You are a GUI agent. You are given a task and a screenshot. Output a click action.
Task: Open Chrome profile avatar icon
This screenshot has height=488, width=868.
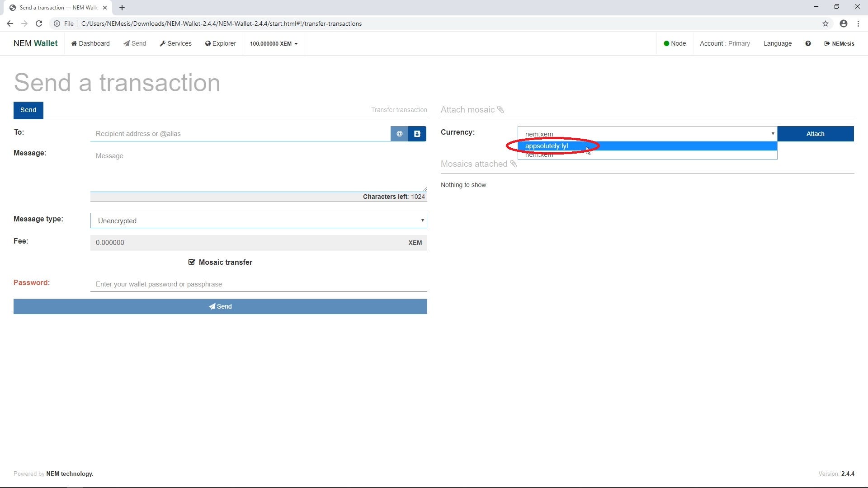(844, 23)
